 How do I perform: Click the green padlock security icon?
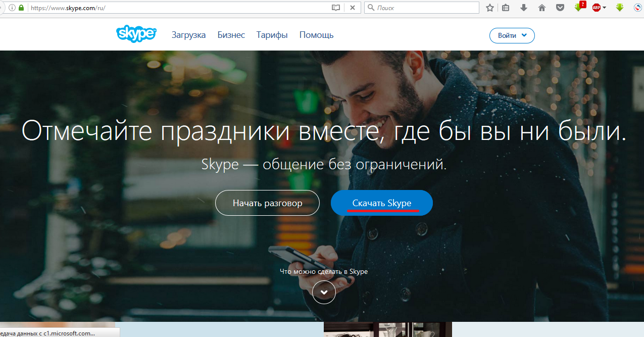[x=21, y=8]
